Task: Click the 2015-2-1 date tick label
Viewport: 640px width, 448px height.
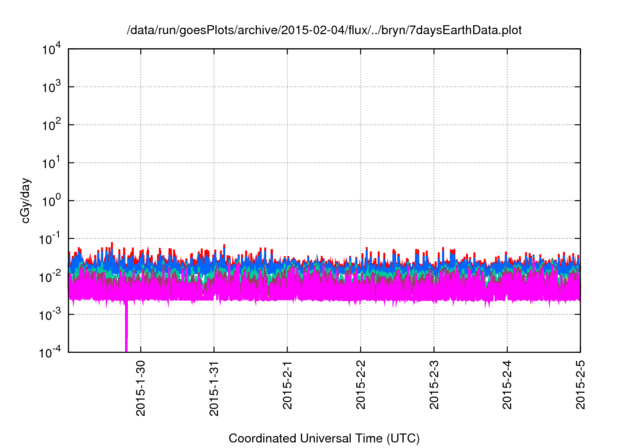Action: [287, 385]
